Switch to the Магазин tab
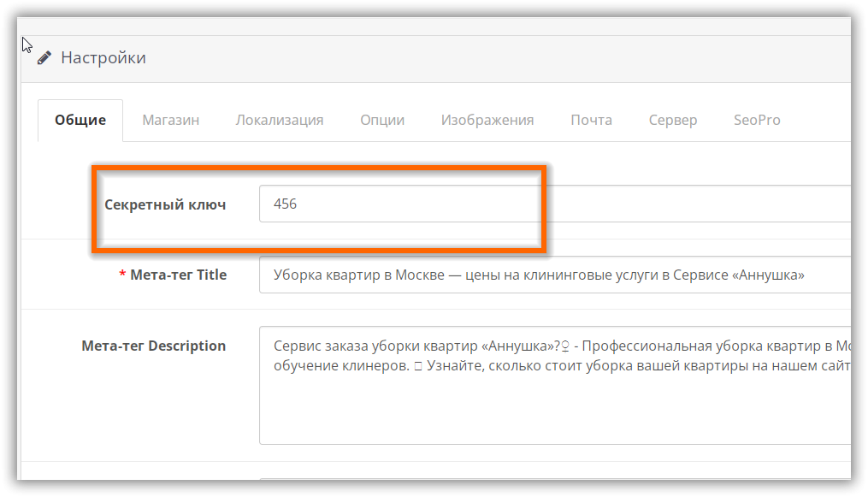Image resolution: width=868 pixels, height=497 pixels. (171, 120)
